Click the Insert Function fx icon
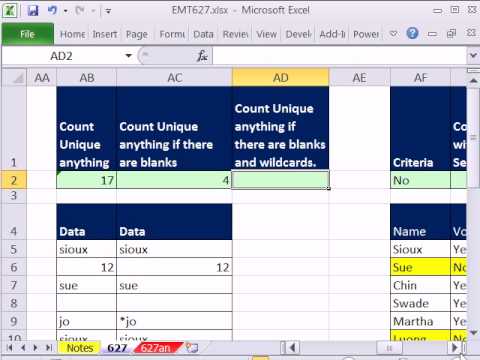This screenshot has height=360, width=480. [x=202, y=56]
